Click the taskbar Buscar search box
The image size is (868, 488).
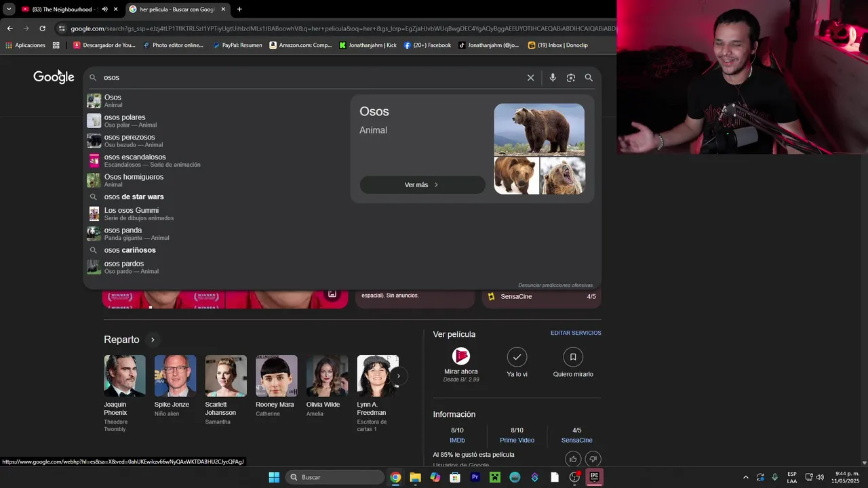tap(335, 477)
